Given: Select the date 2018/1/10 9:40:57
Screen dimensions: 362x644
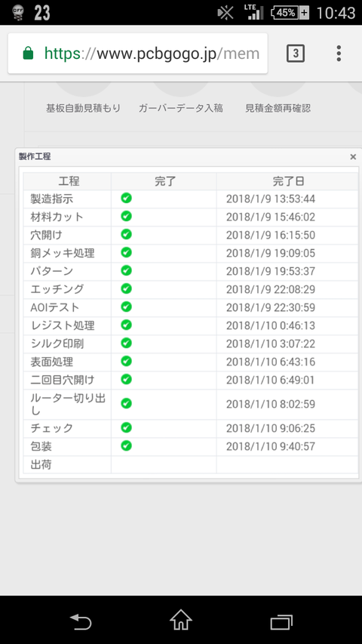Looking at the screenshot, I should pos(271,447).
